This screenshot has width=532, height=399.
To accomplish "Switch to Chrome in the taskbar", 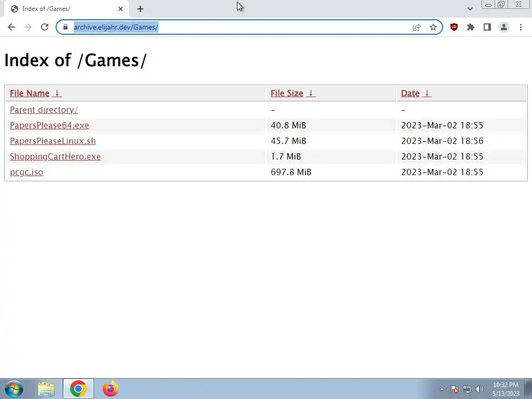I will pyautogui.click(x=78, y=389).
